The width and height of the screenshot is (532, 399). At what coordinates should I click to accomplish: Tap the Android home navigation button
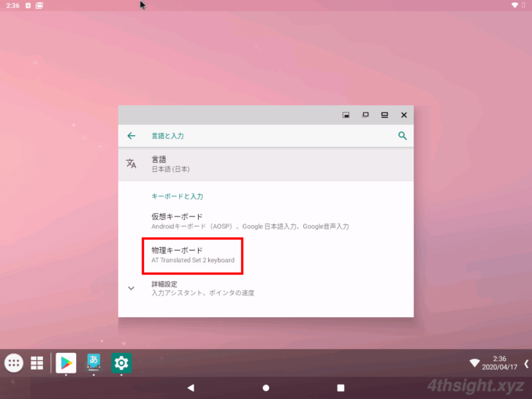pyautogui.click(x=266, y=388)
